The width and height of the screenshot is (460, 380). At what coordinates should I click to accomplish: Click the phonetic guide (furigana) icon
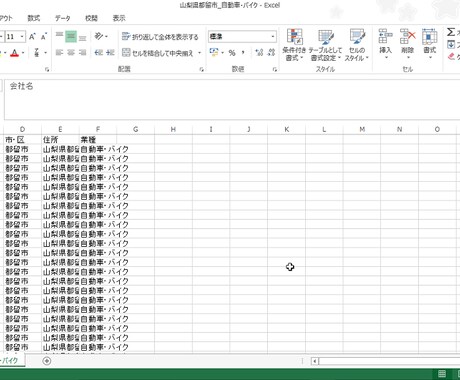coord(37,53)
